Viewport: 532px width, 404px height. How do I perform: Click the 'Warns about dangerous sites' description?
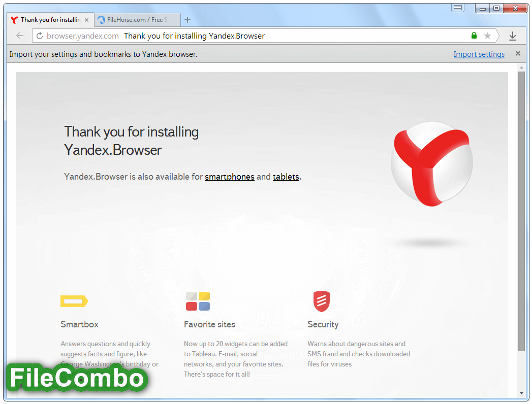point(359,354)
